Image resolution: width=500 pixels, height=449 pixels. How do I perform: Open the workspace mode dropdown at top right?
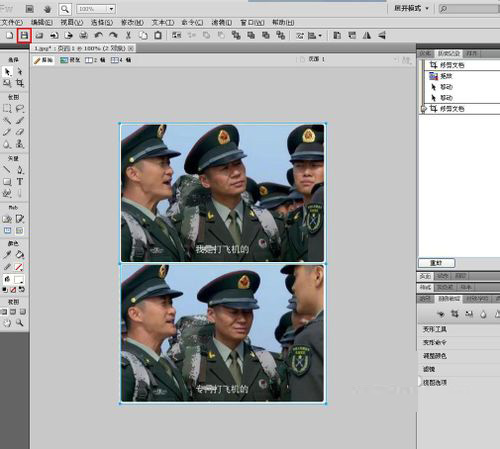tap(411, 8)
